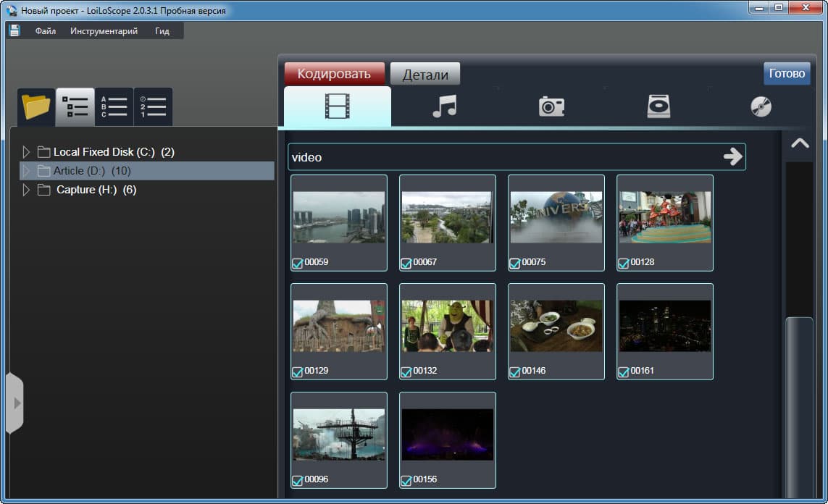Expand the left side panel arrow handle
Screen dimensions: 828x504
coord(15,403)
